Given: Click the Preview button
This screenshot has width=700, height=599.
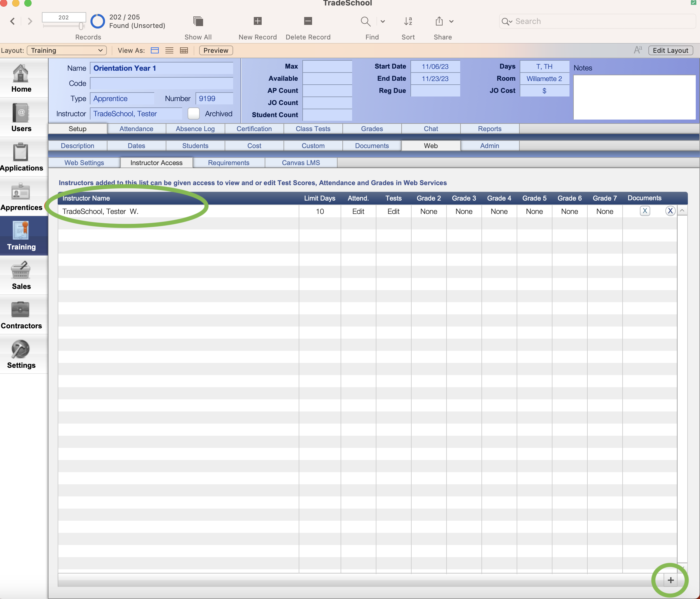Looking at the screenshot, I should pos(216,50).
